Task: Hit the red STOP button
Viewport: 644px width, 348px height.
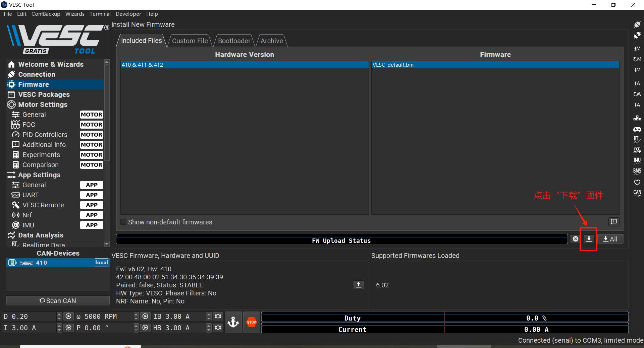Action: 252,322
